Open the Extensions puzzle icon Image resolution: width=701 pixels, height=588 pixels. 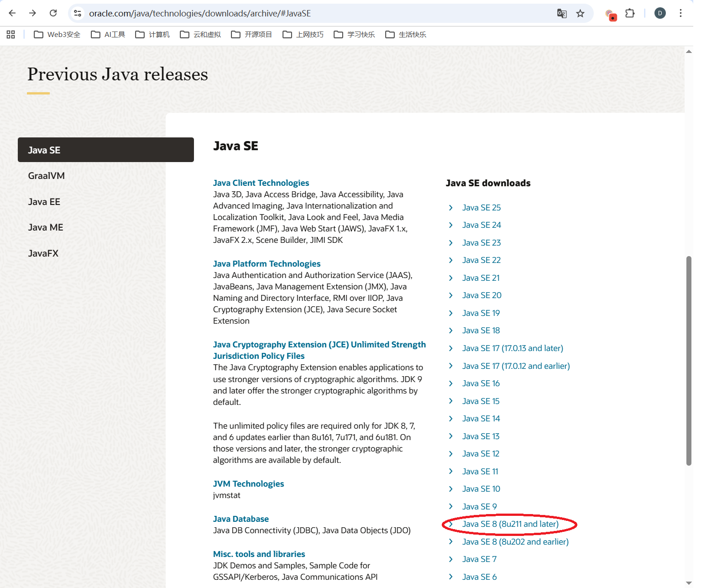click(630, 13)
